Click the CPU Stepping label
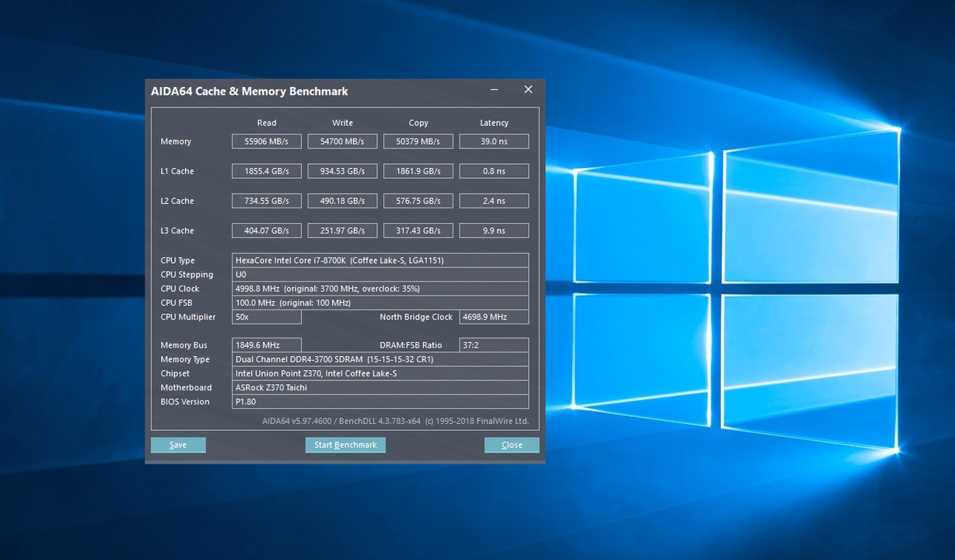Viewport: 955px width, 560px height. click(x=187, y=275)
